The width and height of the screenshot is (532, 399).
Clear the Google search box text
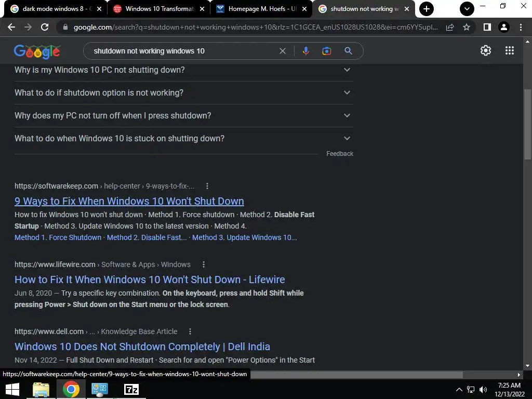click(282, 51)
